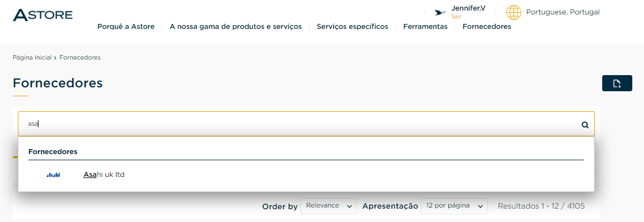Viewport: 644px width, 222px height.
Task: Open the Porquê a Astore menu
Action: (125, 27)
